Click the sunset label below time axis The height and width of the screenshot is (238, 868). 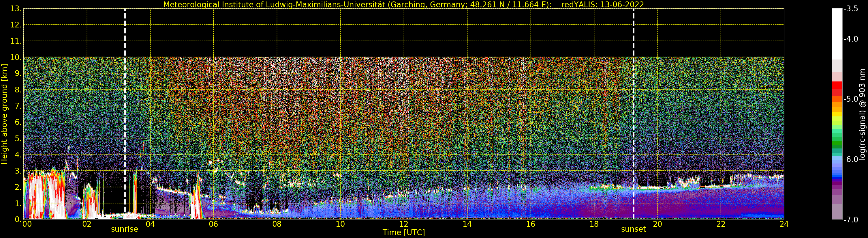click(x=634, y=229)
